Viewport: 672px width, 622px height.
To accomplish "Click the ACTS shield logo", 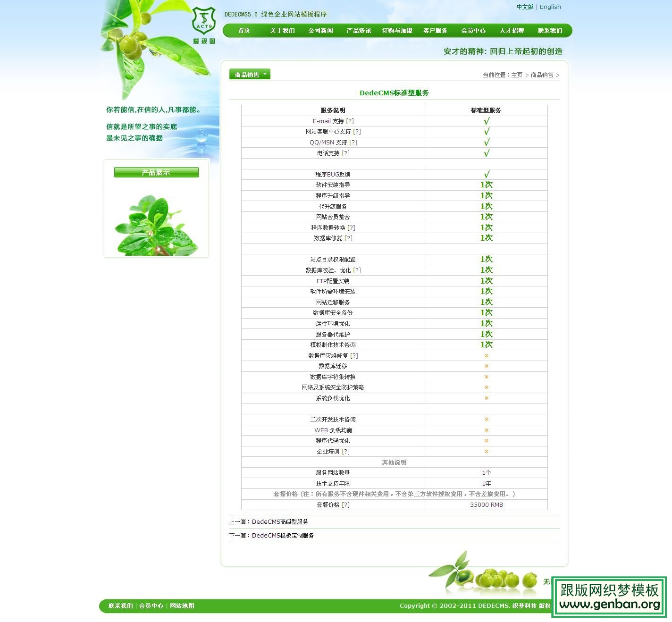I will 204,19.
